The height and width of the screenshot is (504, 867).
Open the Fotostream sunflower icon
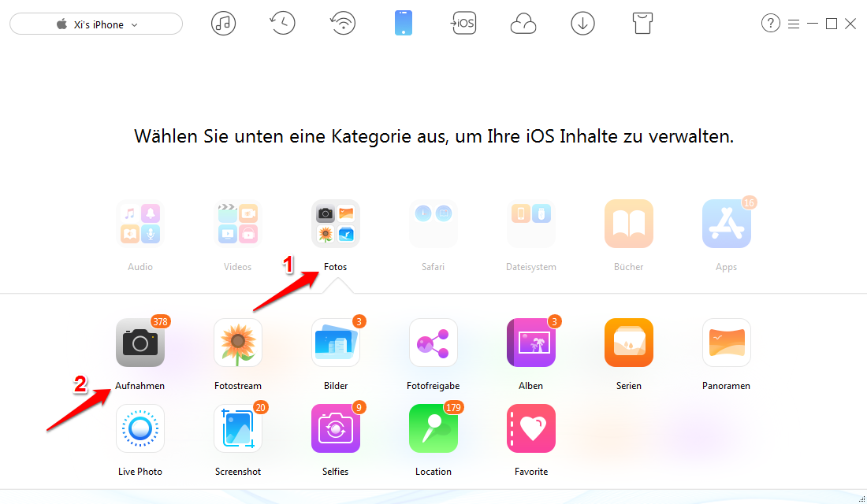click(238, 343)
